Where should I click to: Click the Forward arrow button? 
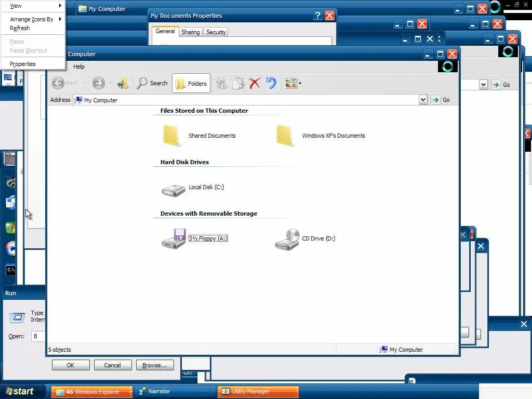pos(99,83)
